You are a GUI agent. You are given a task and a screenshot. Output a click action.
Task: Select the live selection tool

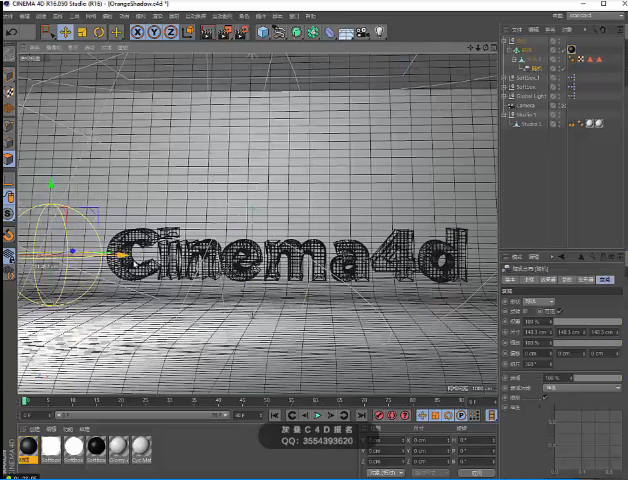48,32
